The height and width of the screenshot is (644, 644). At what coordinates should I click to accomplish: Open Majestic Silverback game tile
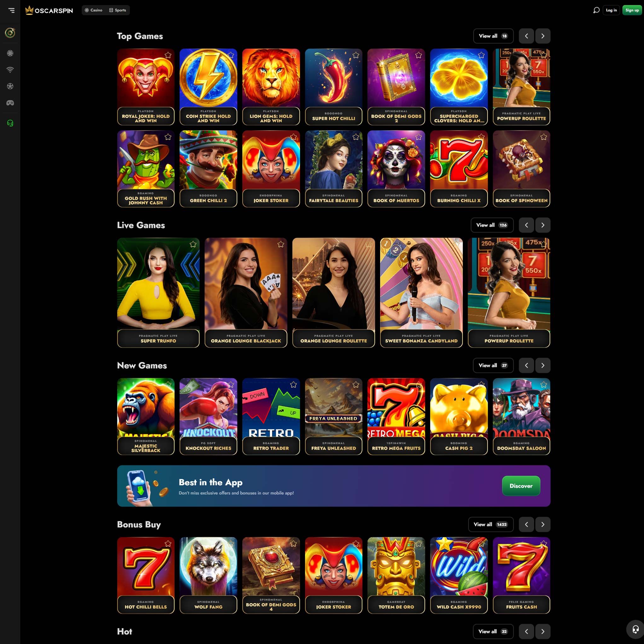click(x=146, y=416)
